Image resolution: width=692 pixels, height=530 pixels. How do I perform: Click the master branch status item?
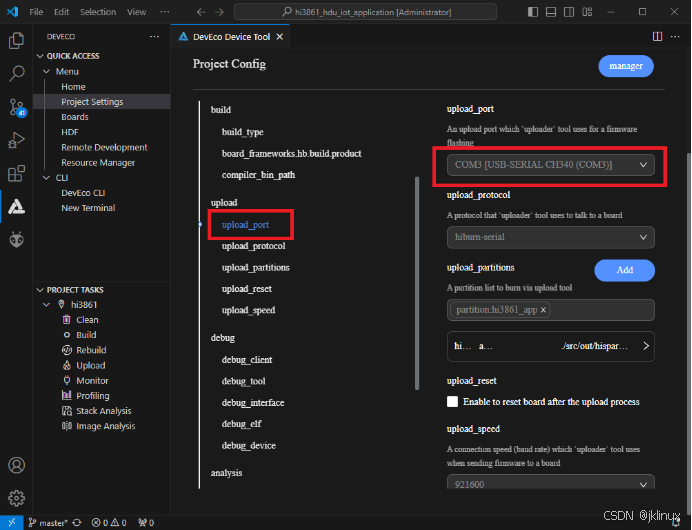tap(48, 523)
